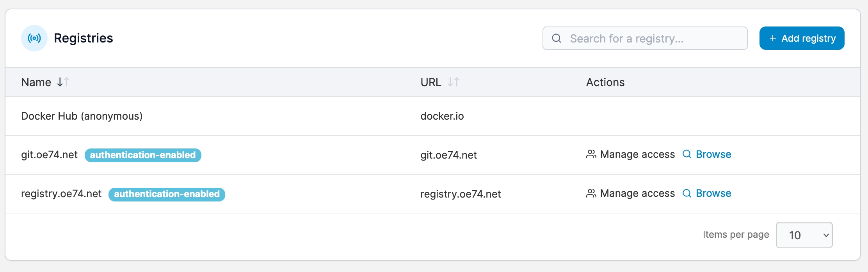Click Browse magnifier icon for git.oe74.net

[687, 154]
